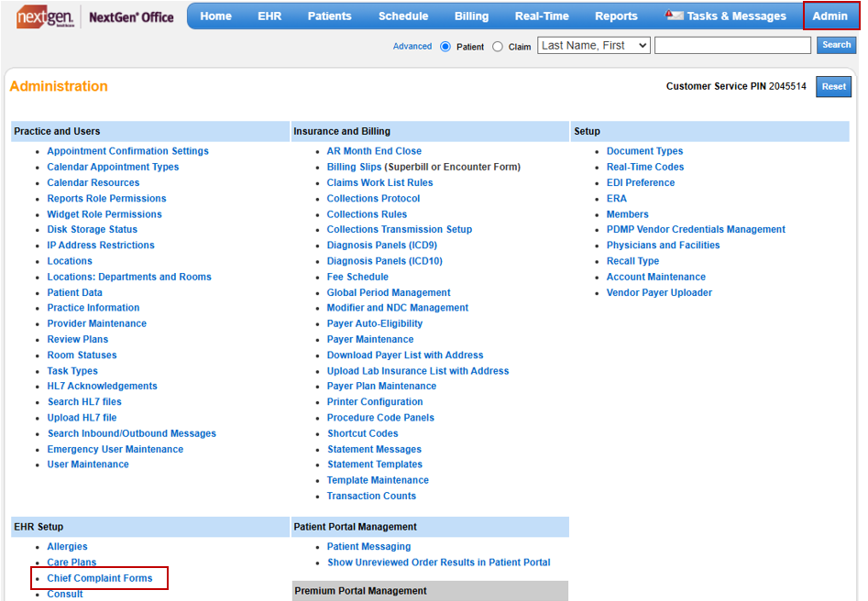The height and width of the screenshot is (601, 868).
Task: Click the NextGen Office logo
Action: click(95, 16)
